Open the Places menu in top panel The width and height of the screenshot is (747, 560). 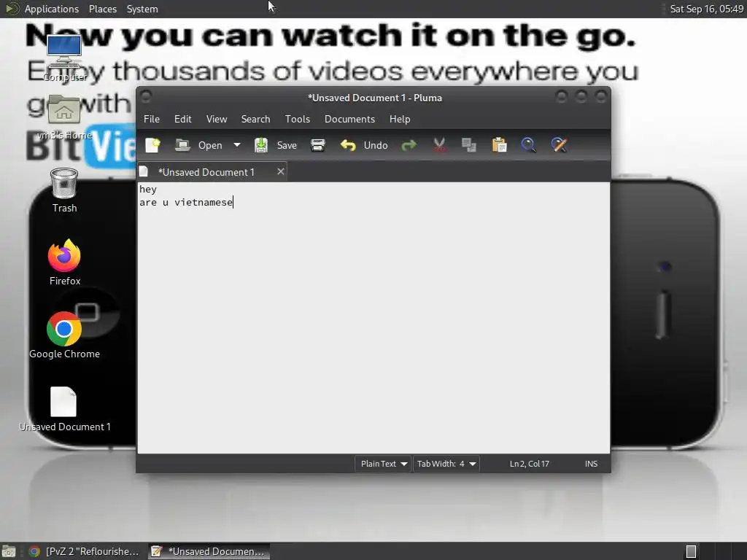click(x=103, y=9)
